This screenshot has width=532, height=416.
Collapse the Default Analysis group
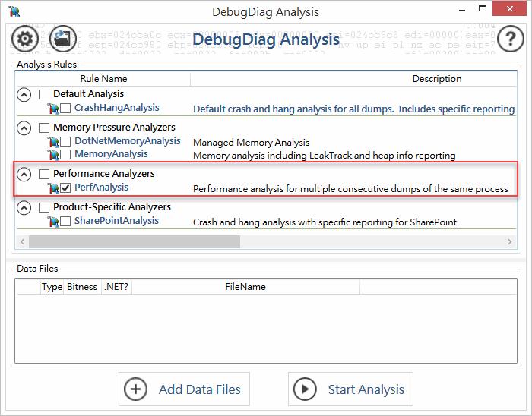[24, 95]
